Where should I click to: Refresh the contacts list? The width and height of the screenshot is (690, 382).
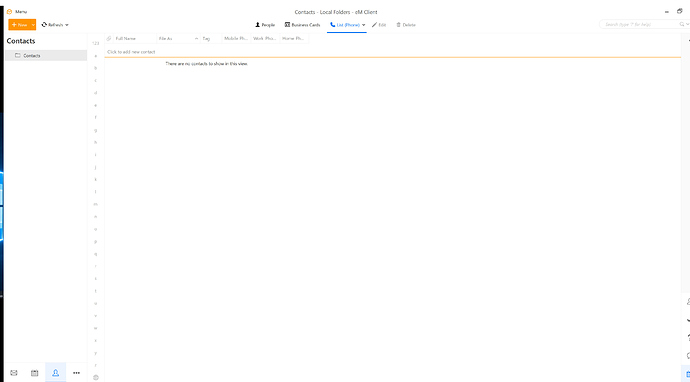(52, 25)
